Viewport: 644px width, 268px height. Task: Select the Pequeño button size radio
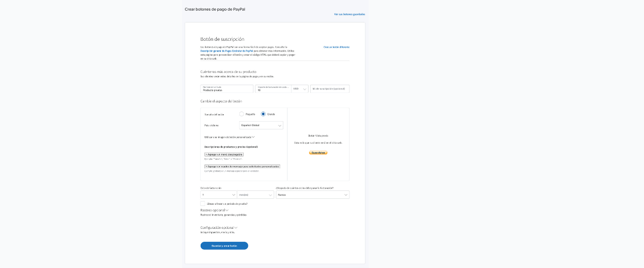click(x=241, y=114)
